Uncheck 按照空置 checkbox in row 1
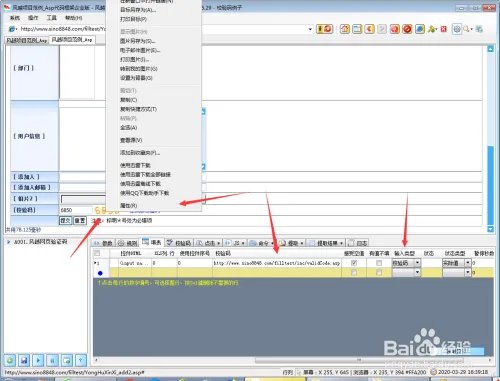Image resolution: width=500 pixels, height=381 pixels. pyautogui.click(x=354, y=263)
